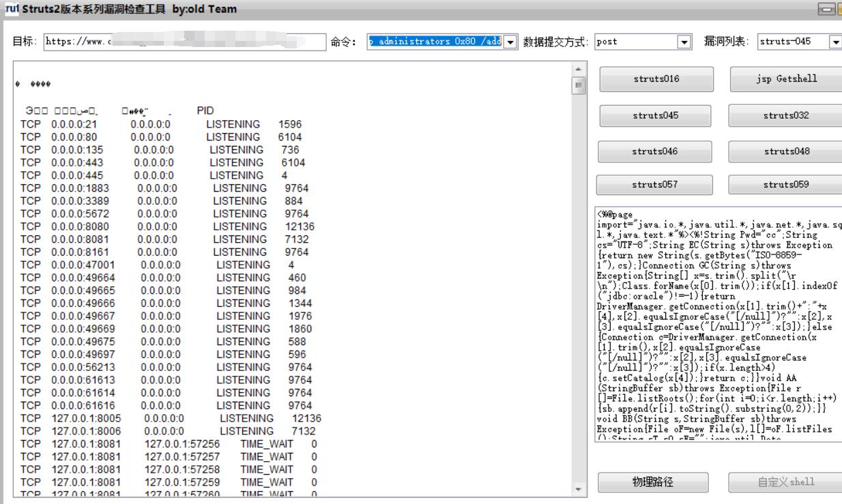The width and height of the screenshot is (842, 504).
Task: Select the 0.0.0.0:61616 address text
Action: pyautogui.click(x=83, y=406)
